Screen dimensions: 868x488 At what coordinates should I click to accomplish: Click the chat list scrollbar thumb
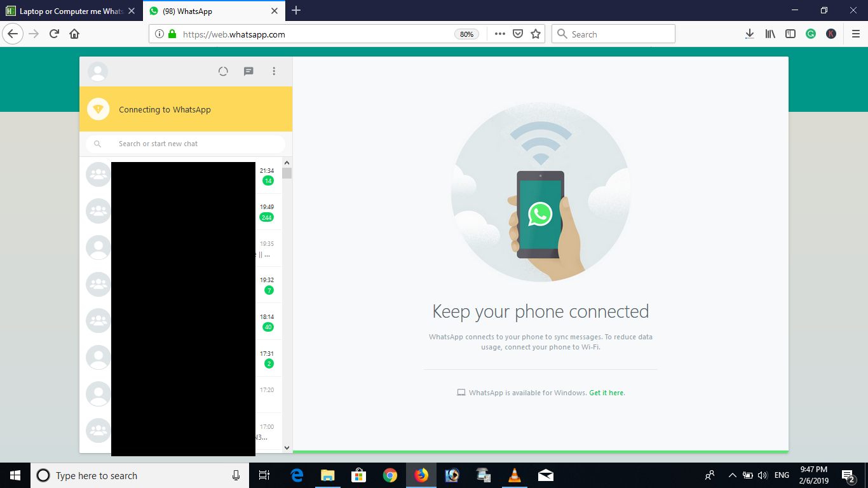point(287,173)
